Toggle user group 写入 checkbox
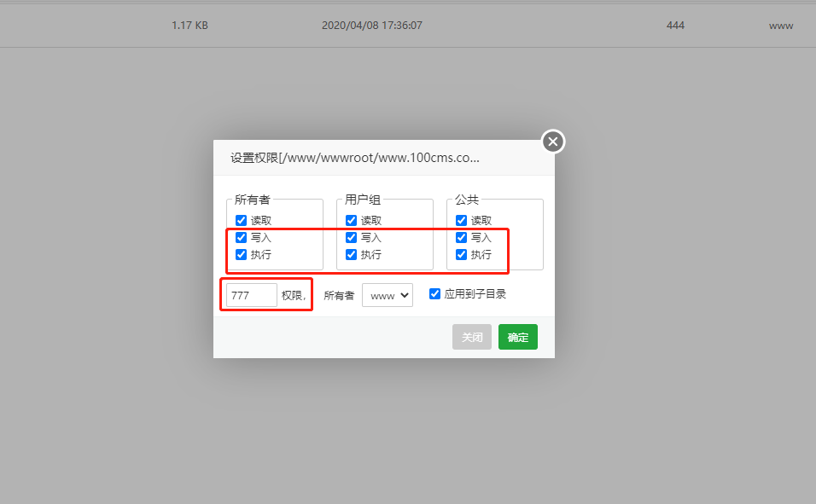The image size is (816, 504). (352, 238)
